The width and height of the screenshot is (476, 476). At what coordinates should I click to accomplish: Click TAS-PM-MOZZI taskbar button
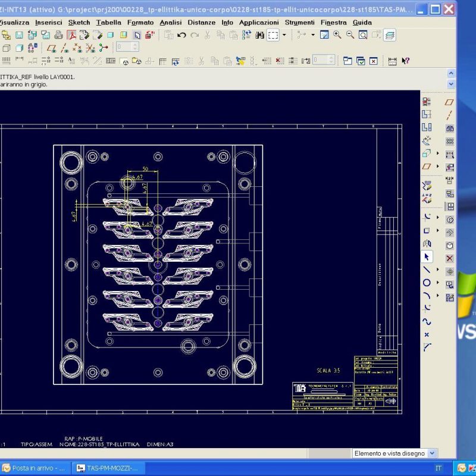pyautogui.click(x=109, y=468)
